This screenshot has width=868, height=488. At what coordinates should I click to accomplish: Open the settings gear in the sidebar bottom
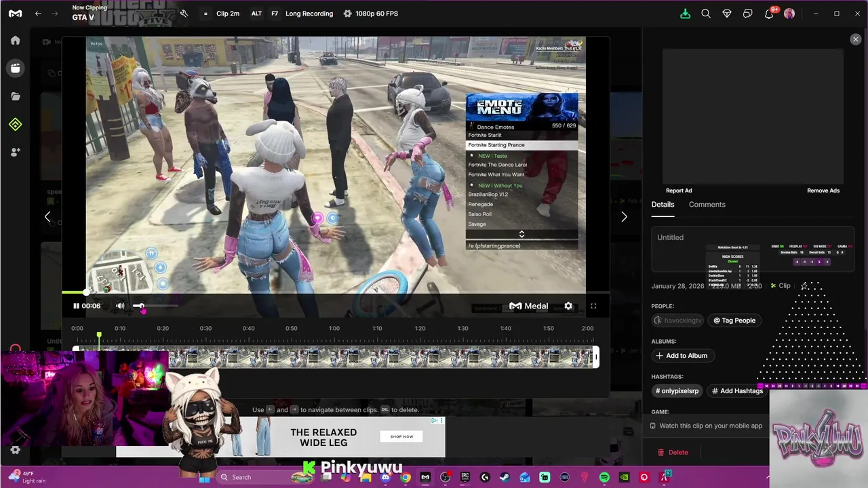tap(15, 449)
